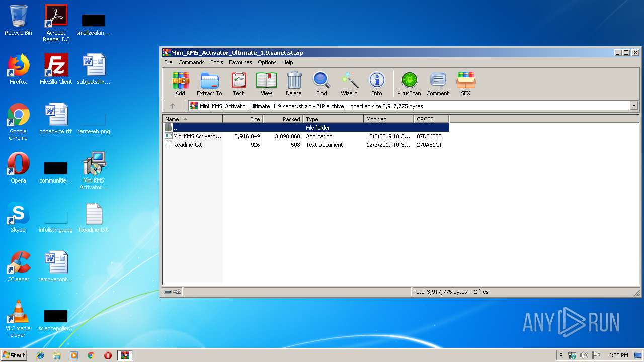Viewport: 644px width, 362px height.
Task: Click the Start button
Action: pyautogui.click(x=14, y=355)
